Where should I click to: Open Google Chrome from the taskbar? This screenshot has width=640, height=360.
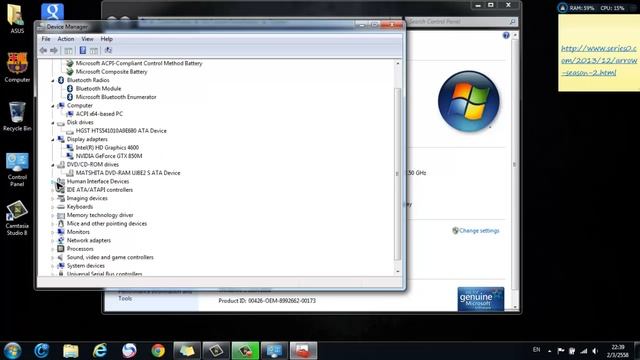pyautogui.click(x=158, y=351)
